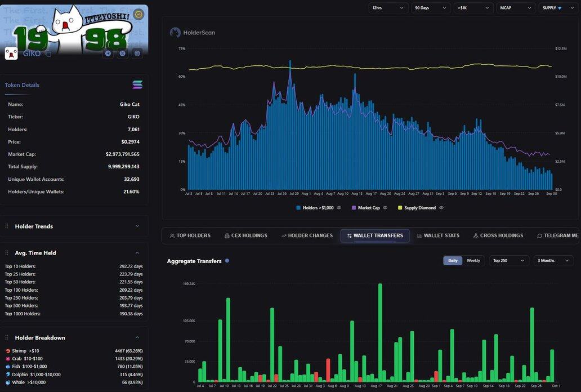This screenshot has width=581, height=392.
Task: Click the GIKO cat avatar thumbnail
Action: (x=11, y=54)
